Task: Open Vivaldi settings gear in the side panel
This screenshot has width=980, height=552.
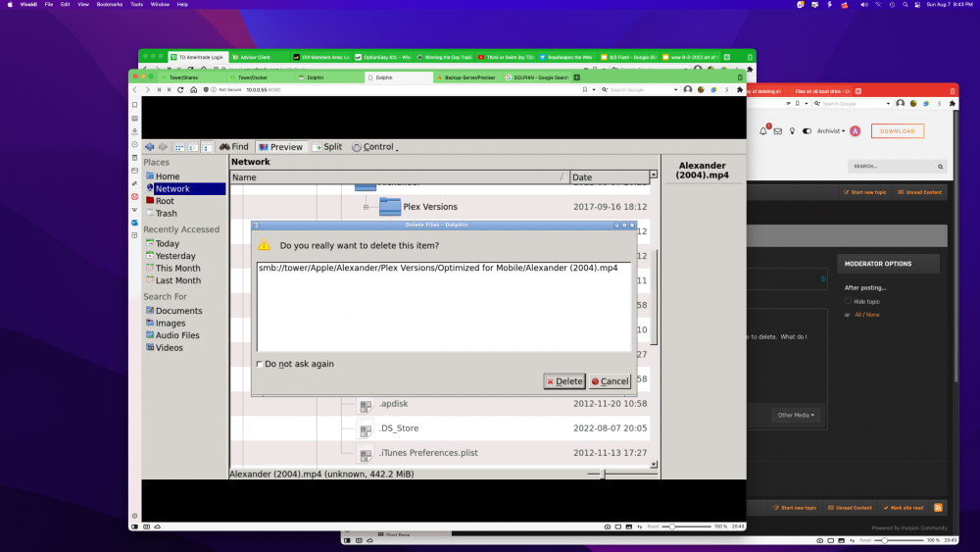Action: click(x=135, y=517)
